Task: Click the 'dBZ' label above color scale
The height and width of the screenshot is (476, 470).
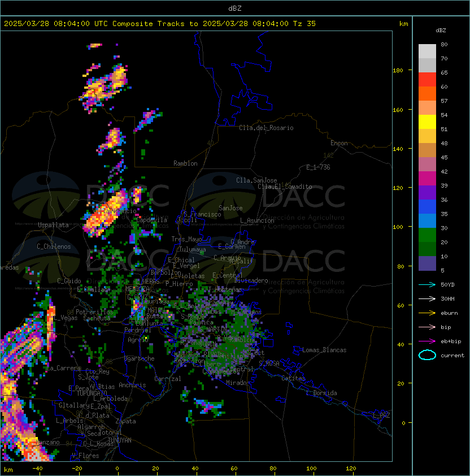Action: pos(441,31)
